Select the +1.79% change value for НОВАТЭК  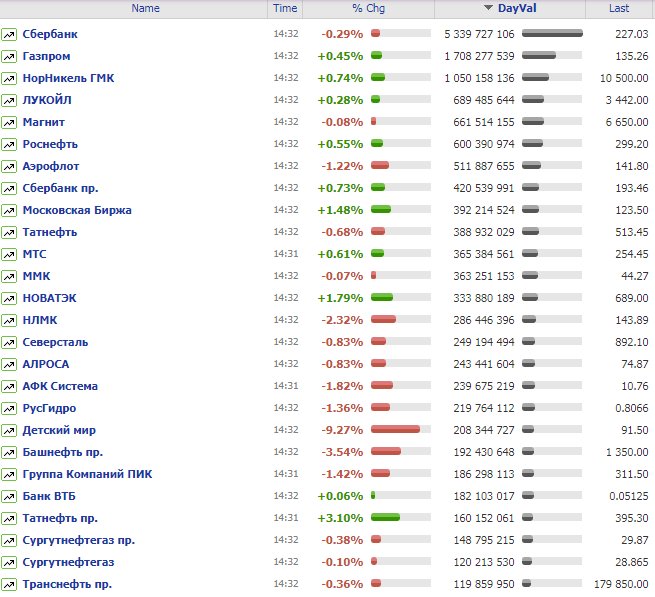340,298
